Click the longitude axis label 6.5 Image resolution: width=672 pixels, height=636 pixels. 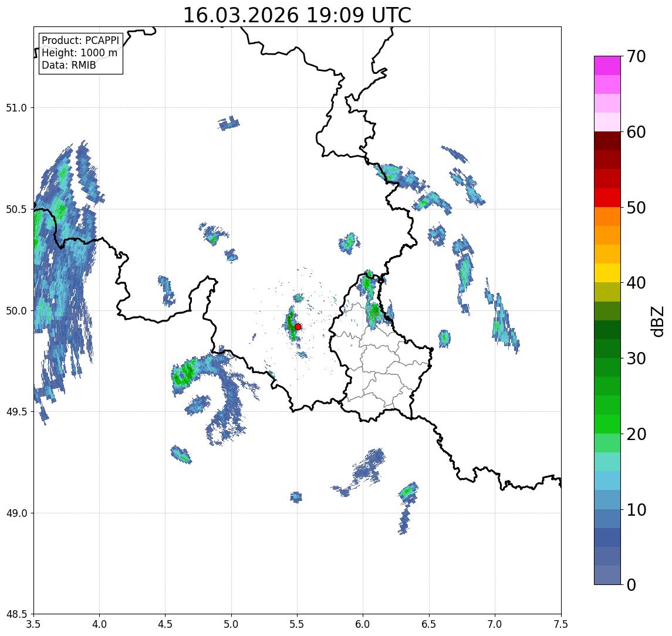point(430,624)
